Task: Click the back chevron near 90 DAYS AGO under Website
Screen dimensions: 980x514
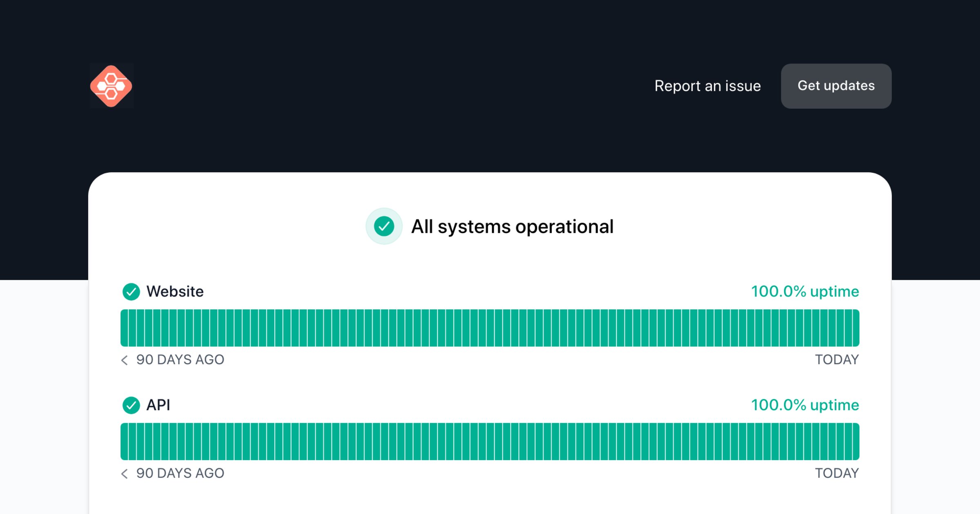Action: (x=125, y=360)
